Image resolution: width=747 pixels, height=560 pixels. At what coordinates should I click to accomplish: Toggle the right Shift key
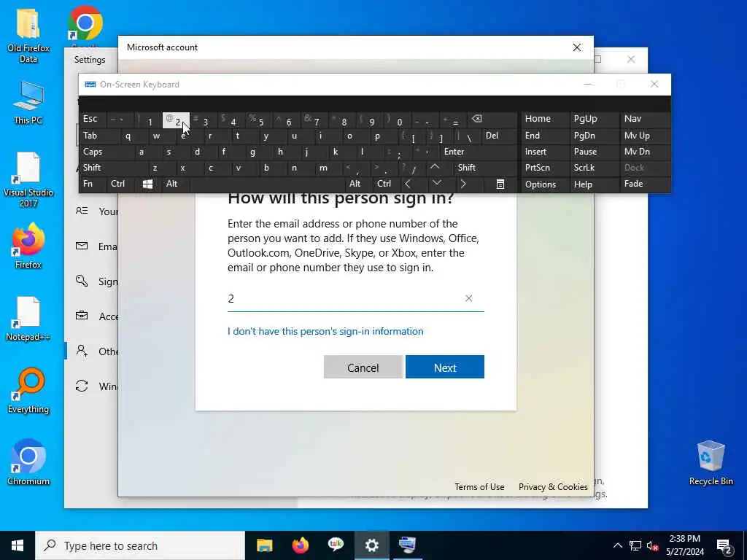(485, 168)
